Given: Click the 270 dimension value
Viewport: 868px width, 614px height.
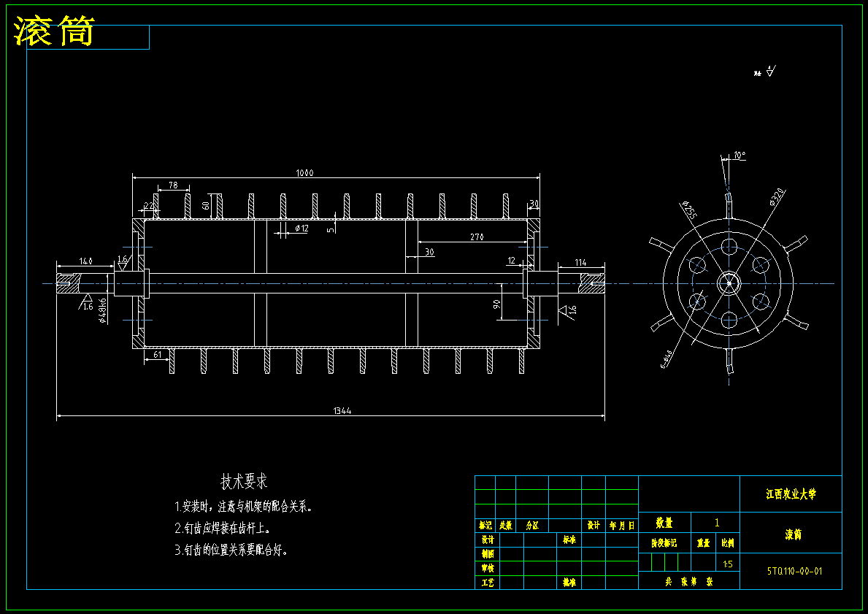Looking at the screenshot, I should [477, 237].
